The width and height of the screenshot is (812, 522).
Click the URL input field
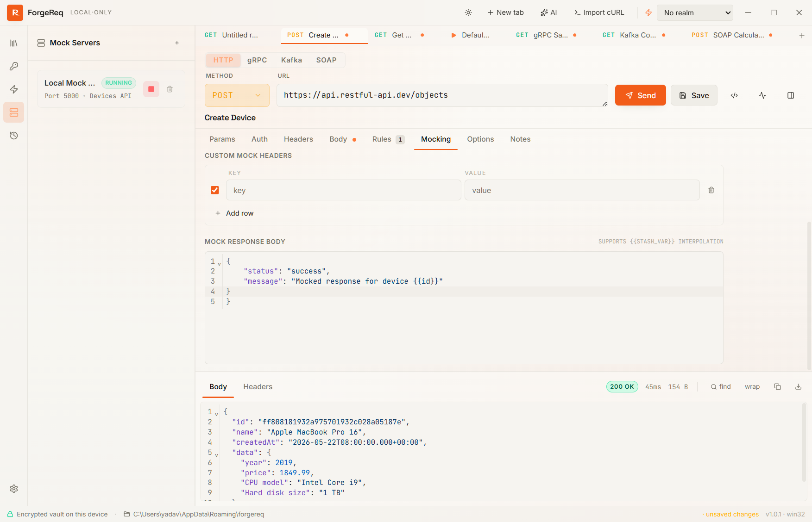442,95
